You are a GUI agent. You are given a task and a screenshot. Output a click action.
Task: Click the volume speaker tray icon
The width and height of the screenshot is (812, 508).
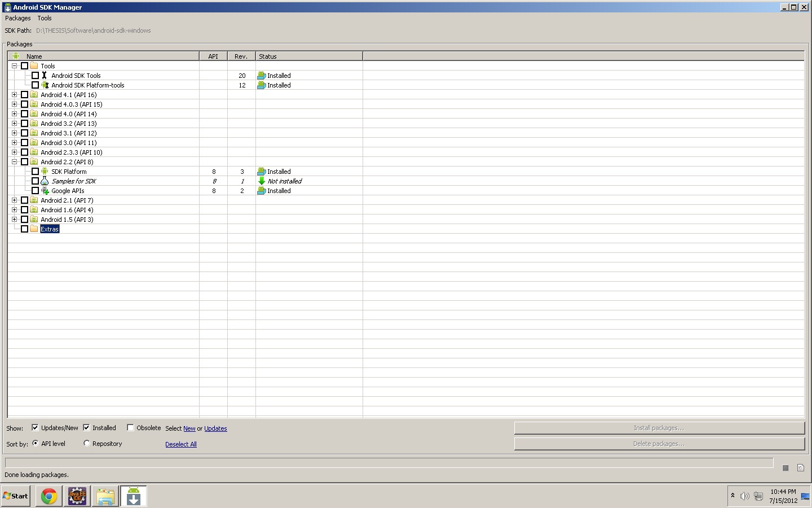744,496
